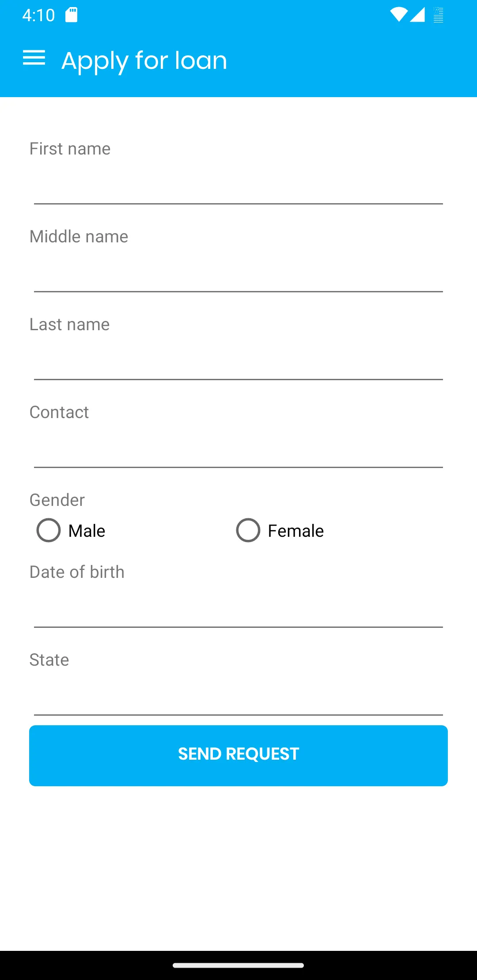
Task: Tap the Apply for loan title
Action: 144,60
